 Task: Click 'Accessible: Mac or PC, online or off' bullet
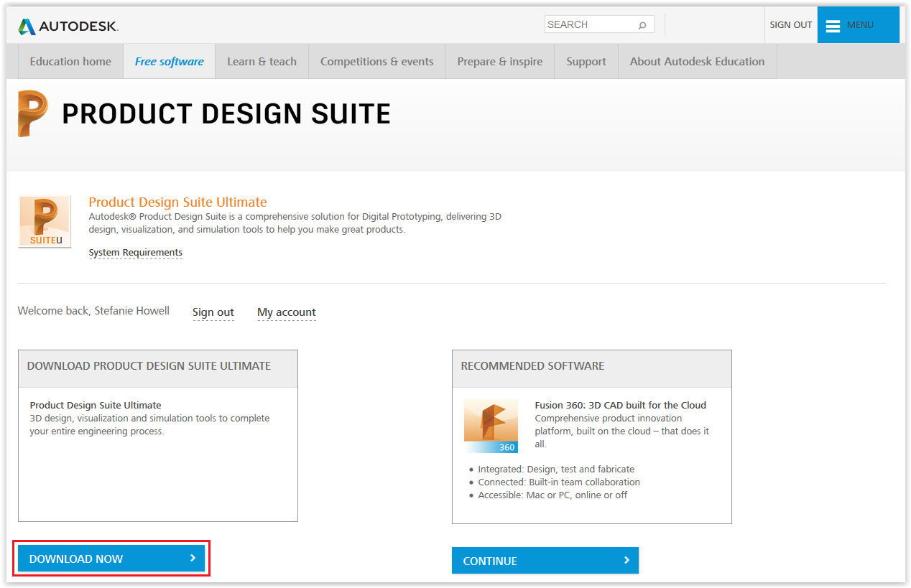click(552, 495)
